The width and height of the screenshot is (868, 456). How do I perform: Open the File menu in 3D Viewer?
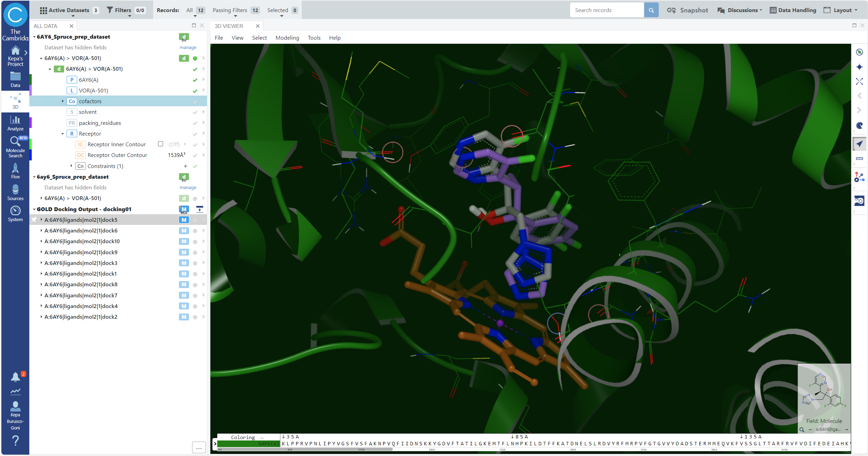[x=219, y=38]
